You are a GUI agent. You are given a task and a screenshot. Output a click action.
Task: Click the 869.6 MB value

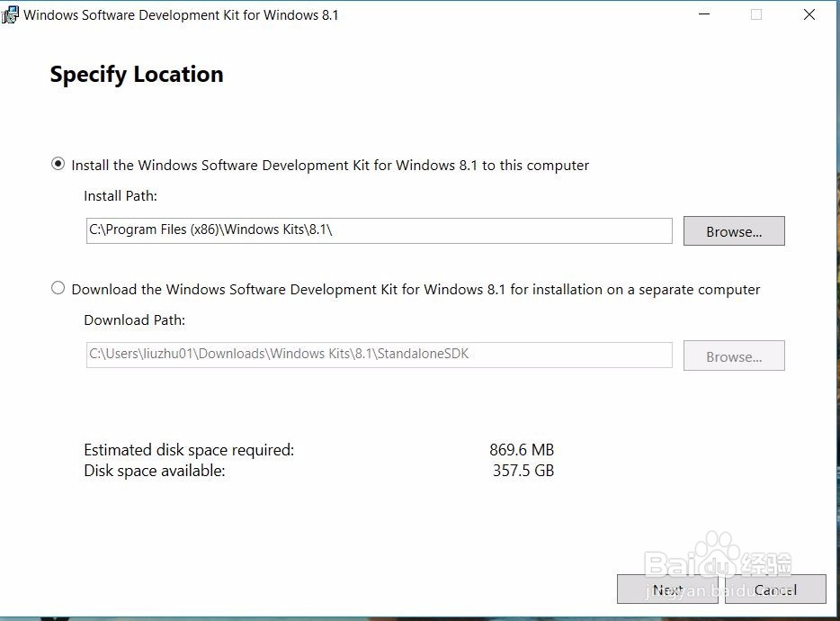click(522, 449)
